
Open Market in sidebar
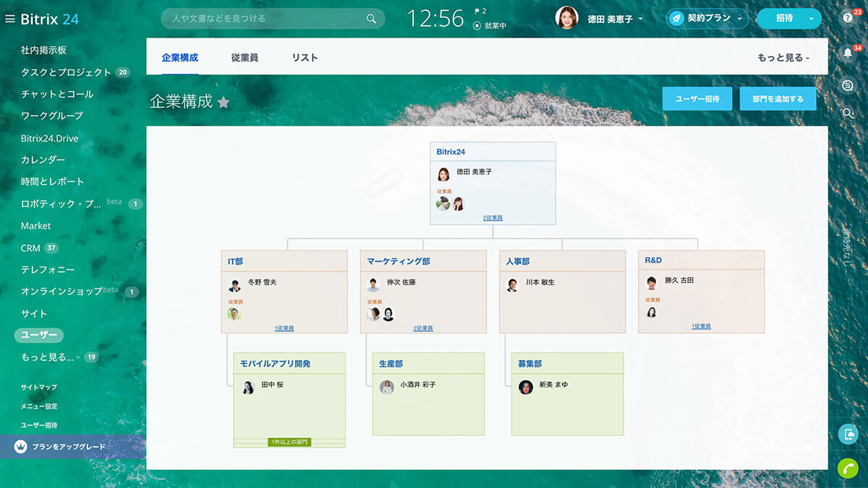tap(36, 226)
